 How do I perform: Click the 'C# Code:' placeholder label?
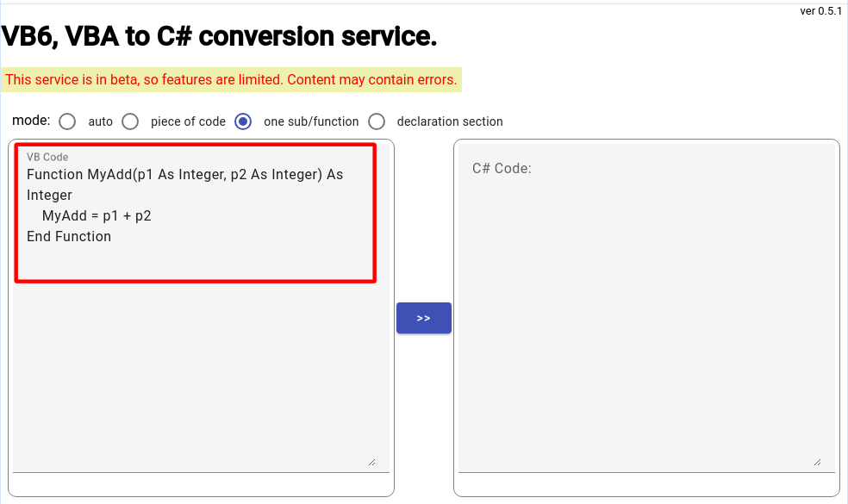502,168
